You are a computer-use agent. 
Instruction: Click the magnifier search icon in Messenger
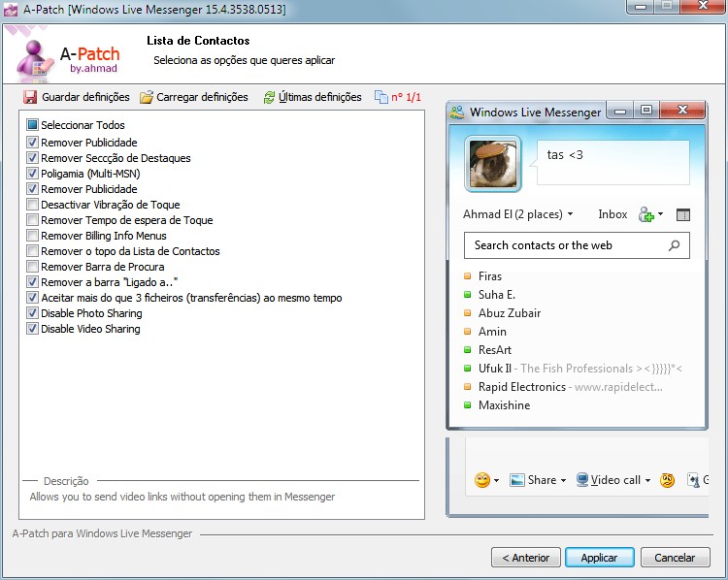click(674, 245)
